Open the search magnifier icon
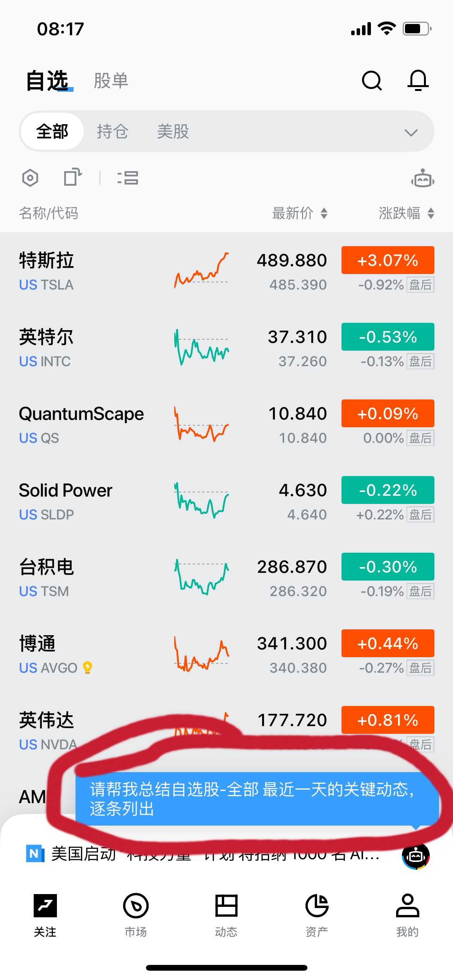Image resolution: width=453 pixels, height=980 pixels. 372,81
